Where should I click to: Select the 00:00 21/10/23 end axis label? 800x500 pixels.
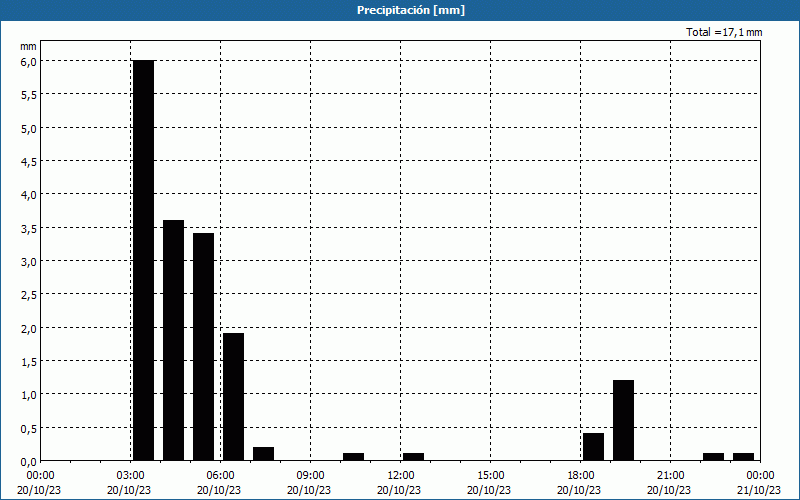pyautogui.click(x=760, y=482)
